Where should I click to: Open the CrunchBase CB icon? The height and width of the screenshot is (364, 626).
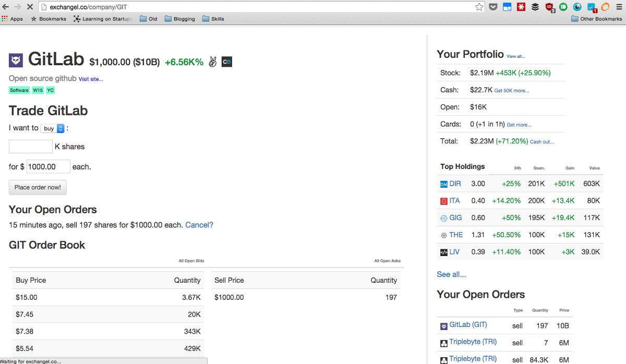(226, 62)
